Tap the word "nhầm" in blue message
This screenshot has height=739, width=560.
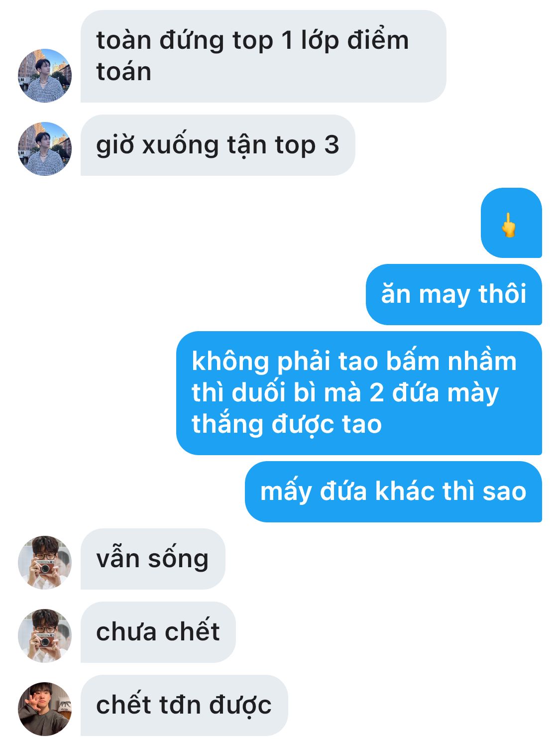click(x=482, y=362)
